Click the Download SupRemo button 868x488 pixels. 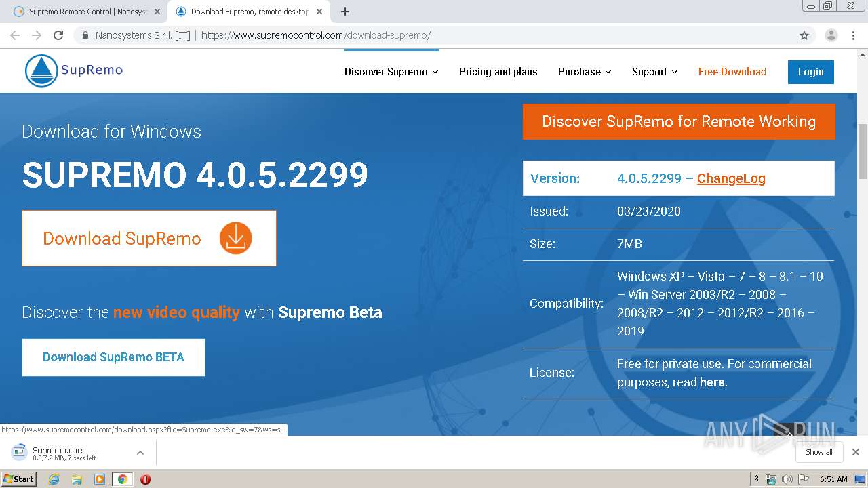click(x=149, y=238)
